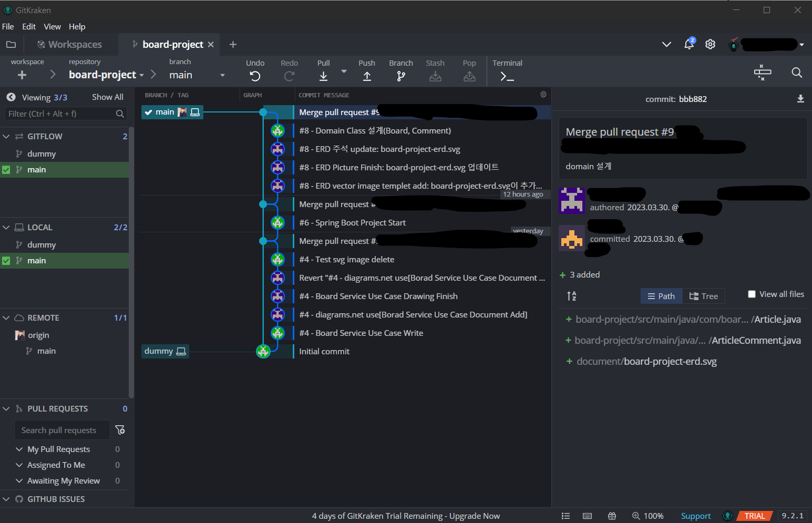Open the ArticleComment.java added file

pyautogui.click(x=683, y=341)
